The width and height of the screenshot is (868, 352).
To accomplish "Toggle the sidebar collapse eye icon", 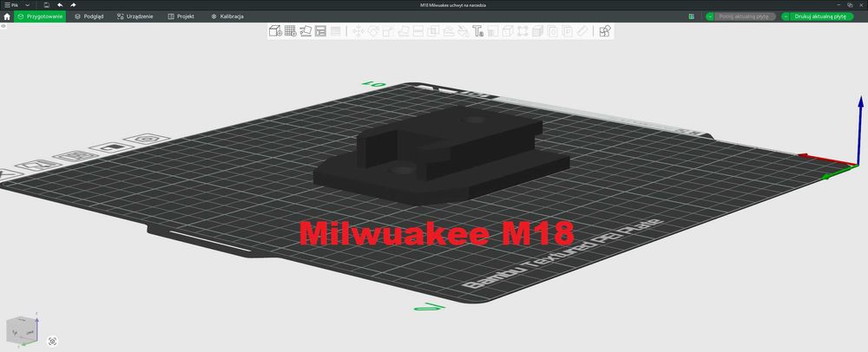I will [3, 26].
